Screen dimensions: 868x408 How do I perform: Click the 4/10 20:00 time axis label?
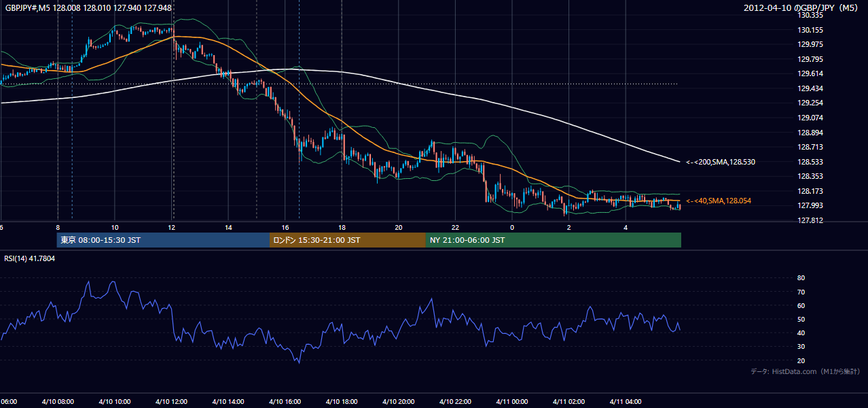coord(398,402)
